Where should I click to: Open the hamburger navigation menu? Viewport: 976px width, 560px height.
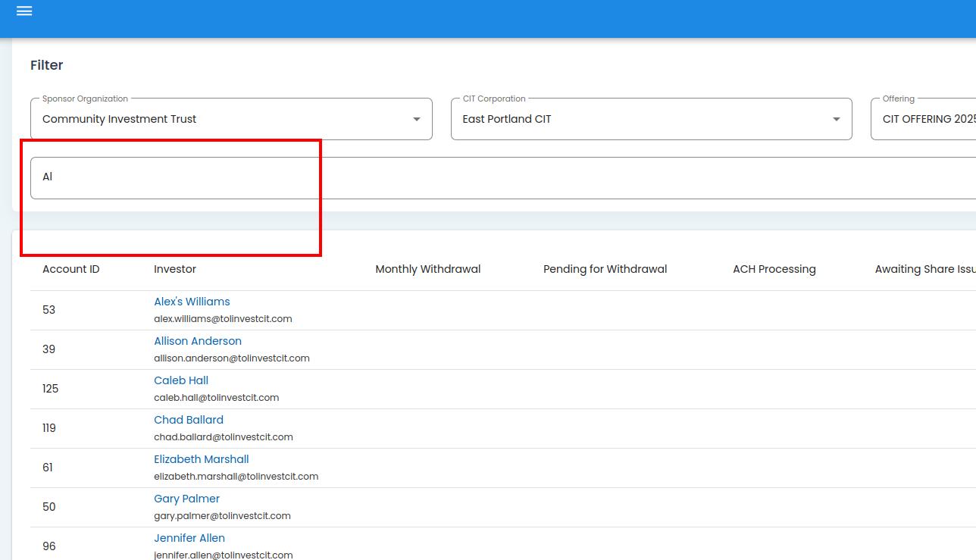coord(24,11)
